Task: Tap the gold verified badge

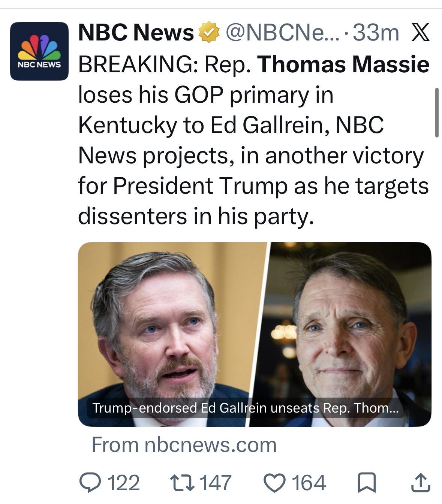Action: (208, 33)
